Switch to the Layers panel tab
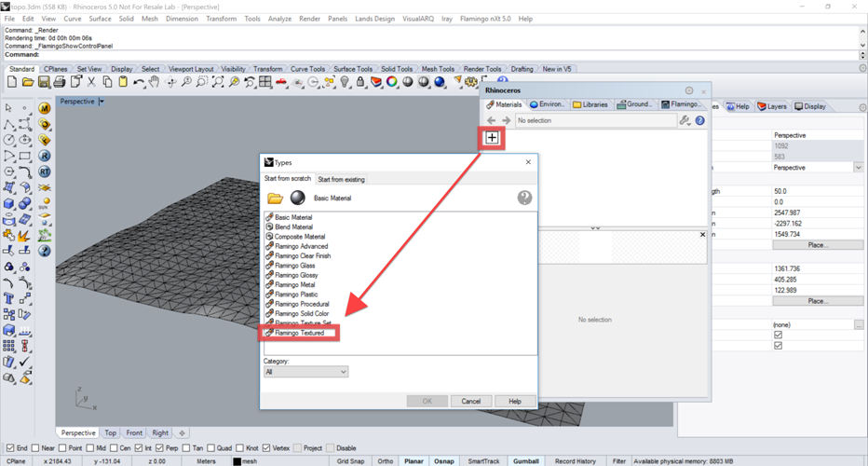 pos(772,106)
